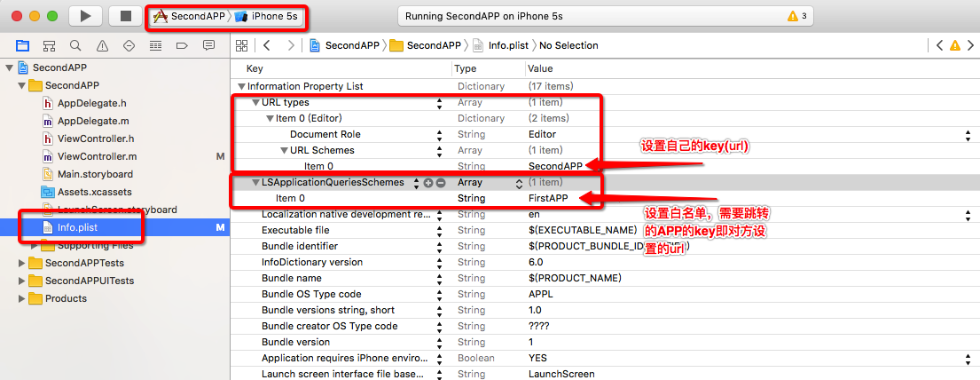Edit the SecondAPP URL scheme value
This screenshot has height=380, width=980.
pos(555,166)
